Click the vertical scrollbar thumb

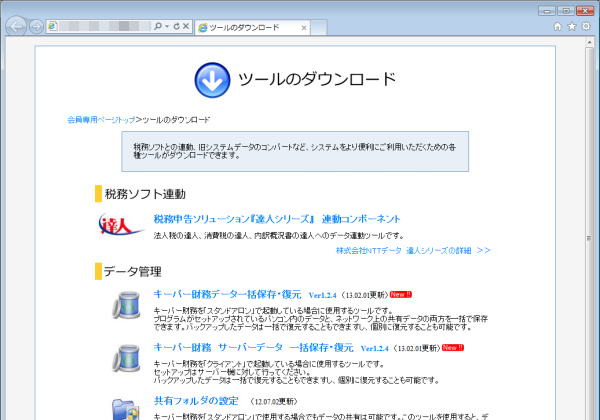click(x=589, y=237)
